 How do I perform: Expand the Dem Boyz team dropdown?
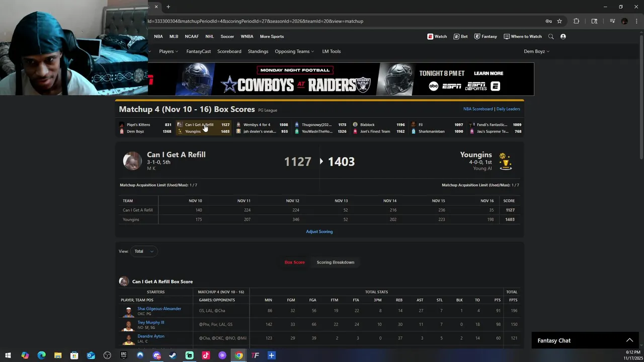[x=536, y=51]
